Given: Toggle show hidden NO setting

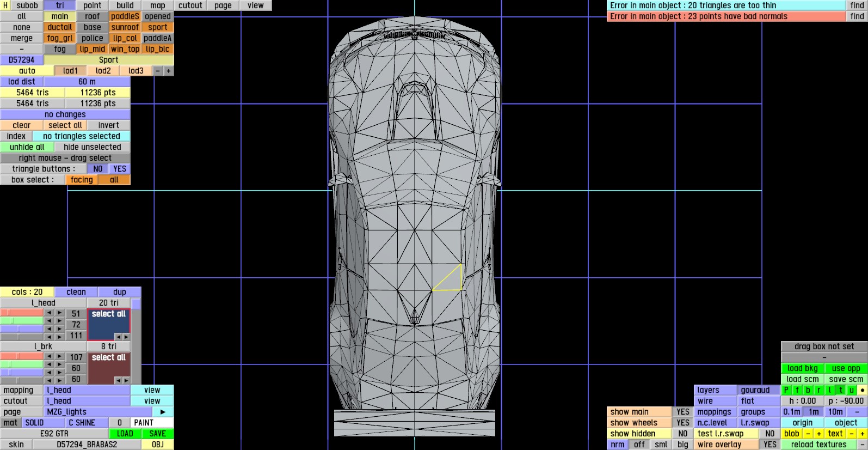Looking at the screenshot, I should click(683, 434).
